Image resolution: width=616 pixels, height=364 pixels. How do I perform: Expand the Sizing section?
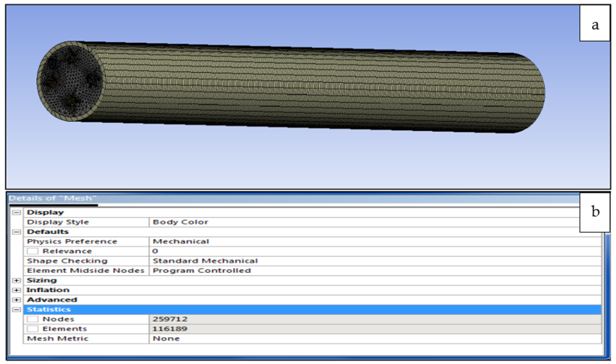pos(16,280)
